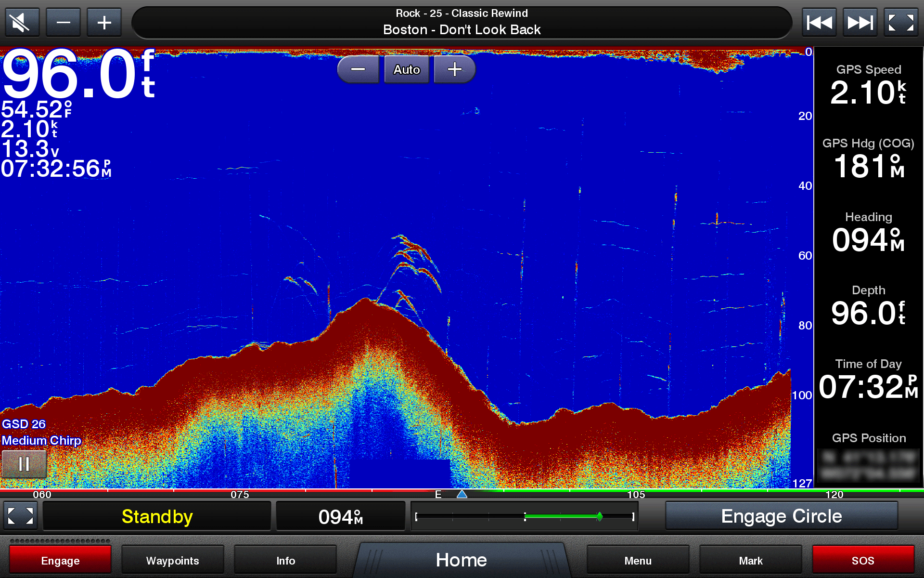Go to the Home screen
The height and width of the screenshot is (578, 924).
pyautogui.click(x=461, y=560)
